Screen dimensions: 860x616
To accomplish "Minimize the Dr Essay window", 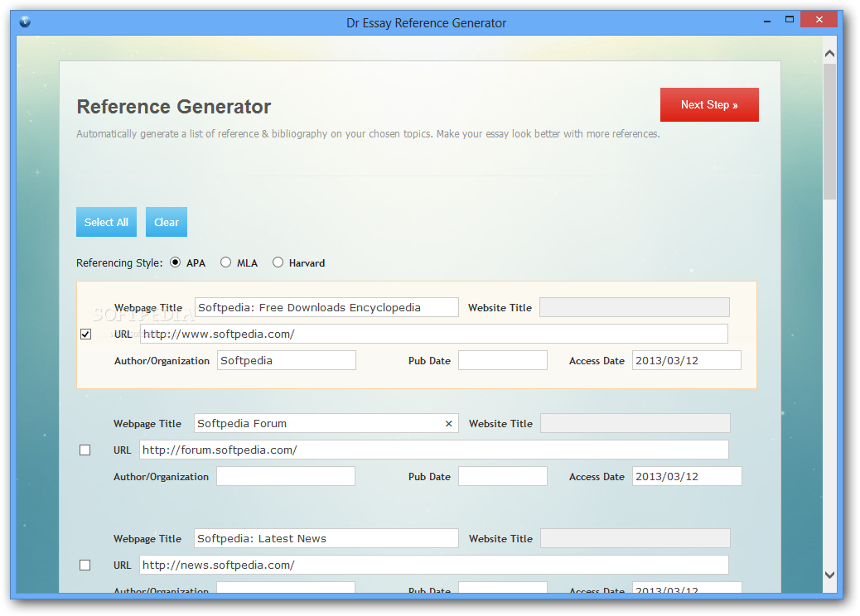I will [x=767, y=21].
